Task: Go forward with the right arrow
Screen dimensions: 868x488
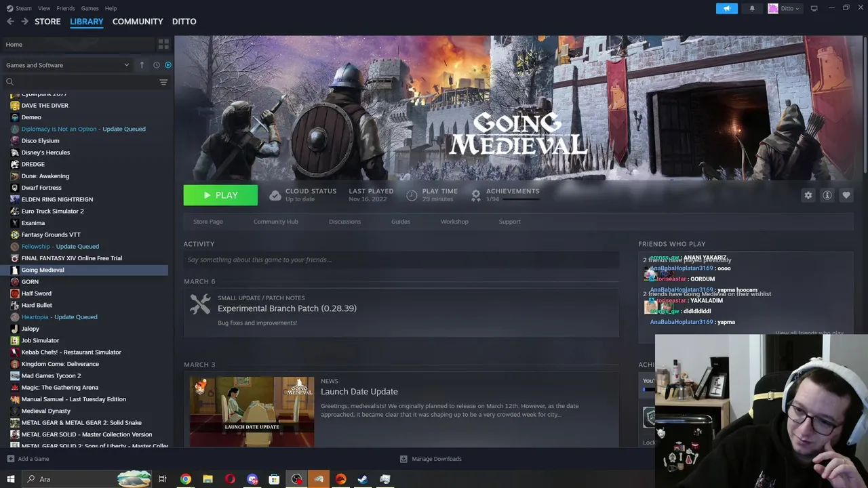Action: (24, 22)
